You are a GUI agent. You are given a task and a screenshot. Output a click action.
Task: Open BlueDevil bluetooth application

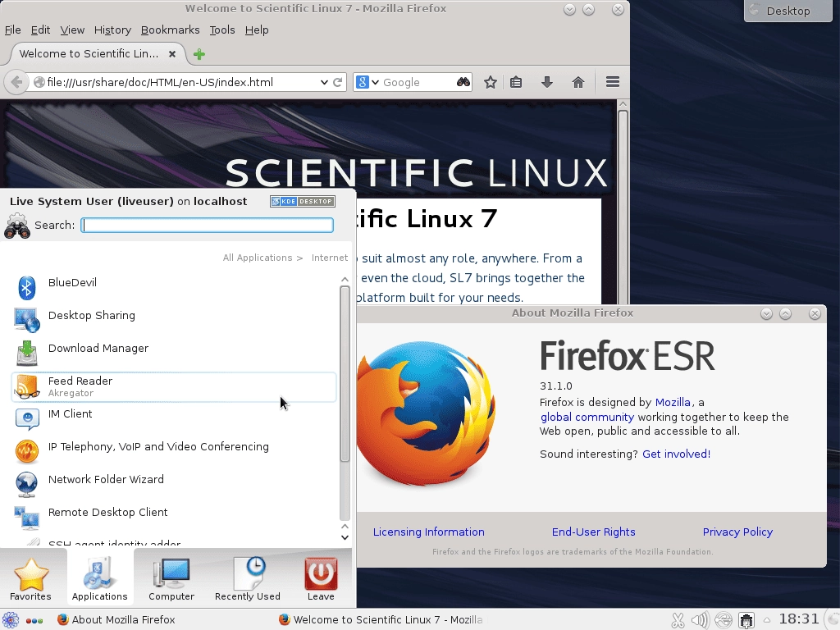(174, 288)
